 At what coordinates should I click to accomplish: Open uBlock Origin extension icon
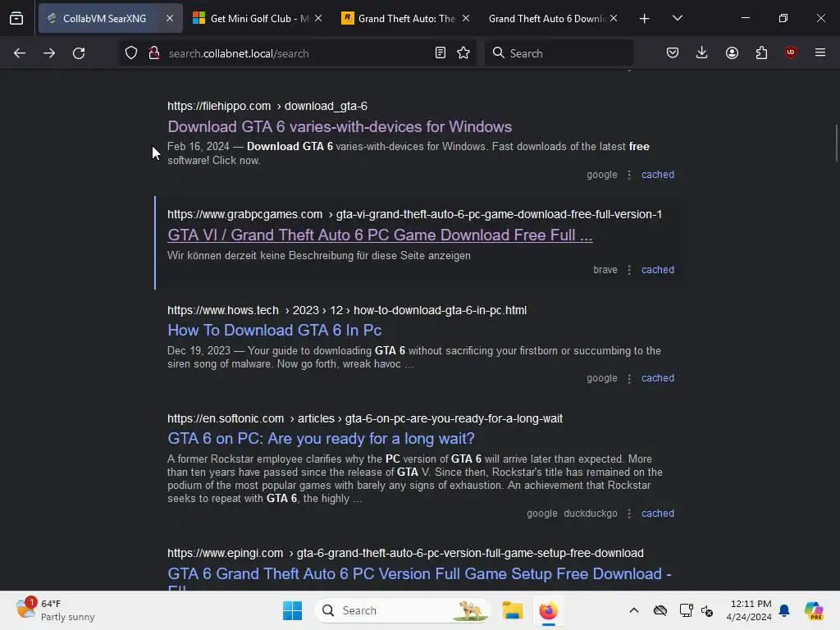(790, 52)
